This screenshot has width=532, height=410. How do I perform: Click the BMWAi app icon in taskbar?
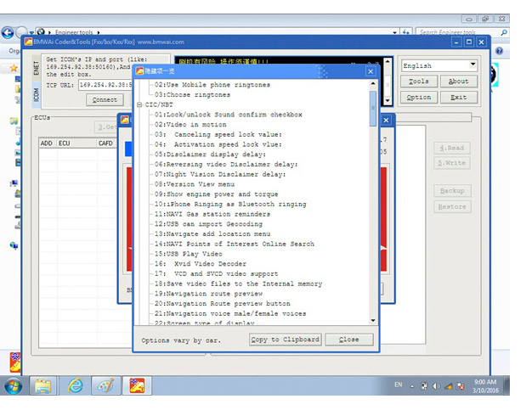click(137, 386)
